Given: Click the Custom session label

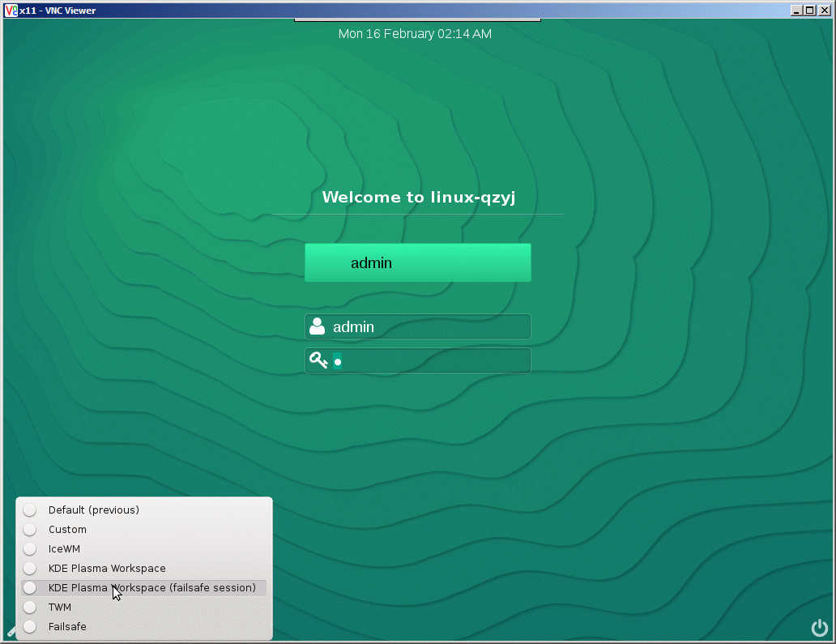Looking at the screenshot, I should [67, 530].
